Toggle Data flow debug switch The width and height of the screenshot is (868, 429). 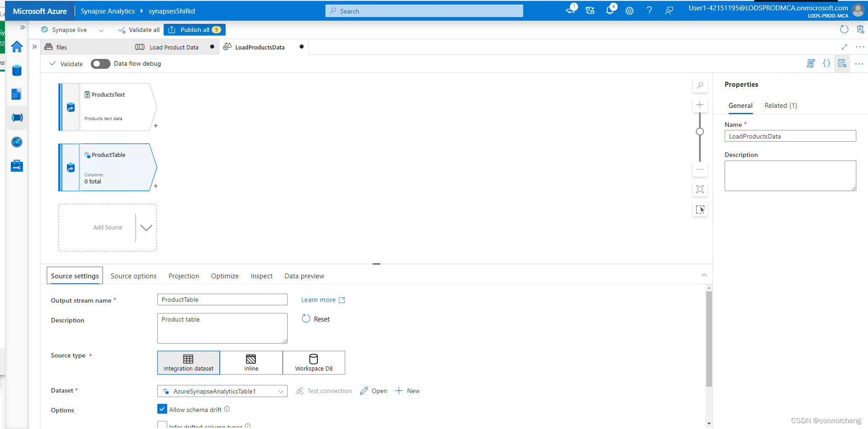tap(100, 64)
